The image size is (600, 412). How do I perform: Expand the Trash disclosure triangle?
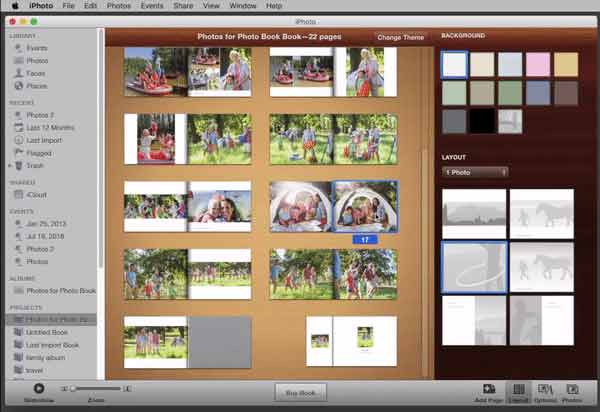pyautogui.click(x=10, y=166)
